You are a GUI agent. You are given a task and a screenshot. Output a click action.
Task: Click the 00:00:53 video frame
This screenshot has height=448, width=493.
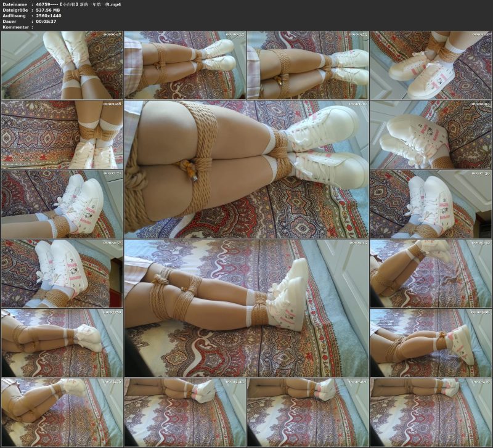(x=308, y=65)
